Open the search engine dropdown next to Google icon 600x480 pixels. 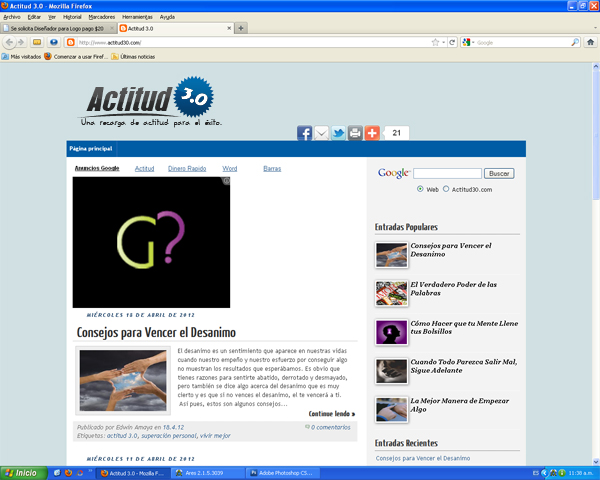click(473, 43)
